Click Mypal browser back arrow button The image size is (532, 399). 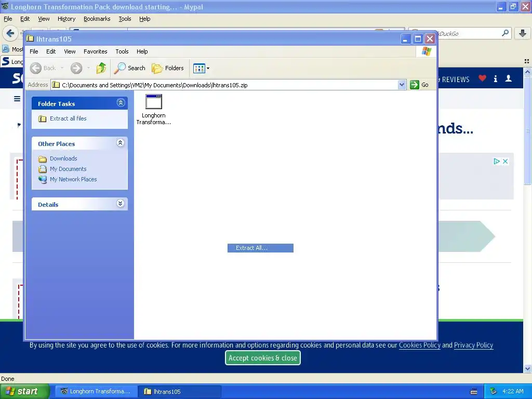tap(10, 33)
